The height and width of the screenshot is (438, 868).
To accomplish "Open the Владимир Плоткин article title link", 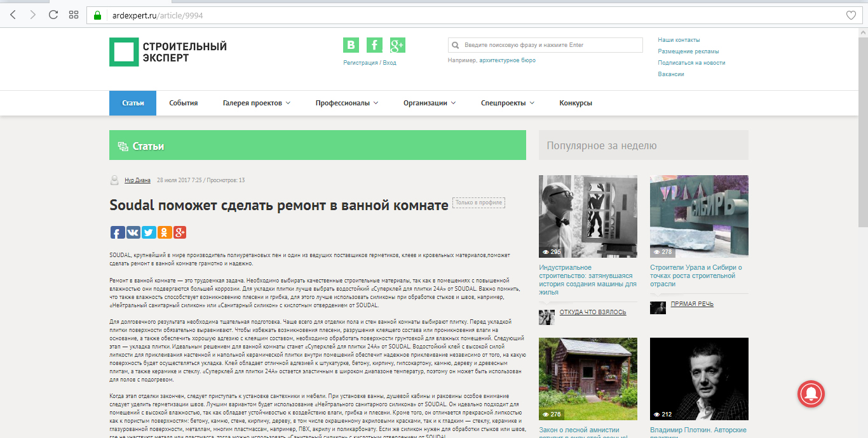I will tap(698, 432).
